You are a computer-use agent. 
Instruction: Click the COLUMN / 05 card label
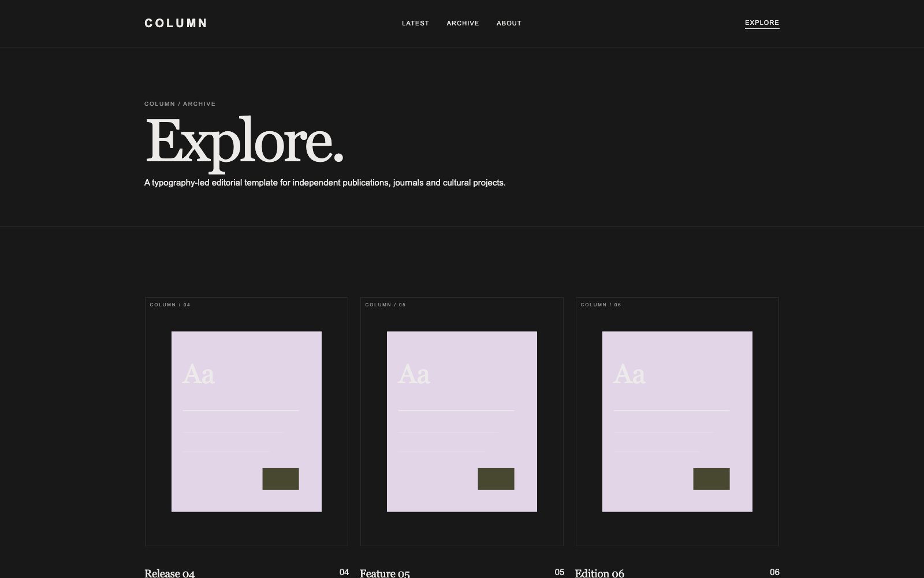(x=386, y=305)
